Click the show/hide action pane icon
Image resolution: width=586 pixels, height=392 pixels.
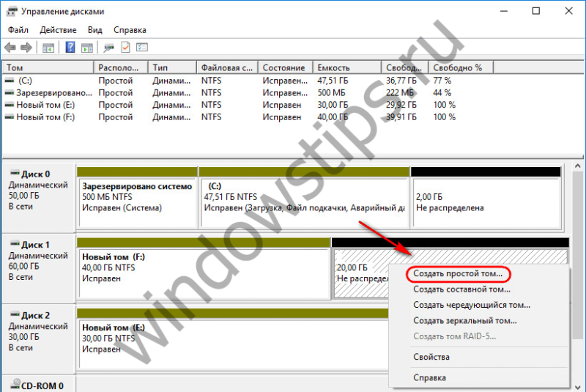tap(87, 48)
